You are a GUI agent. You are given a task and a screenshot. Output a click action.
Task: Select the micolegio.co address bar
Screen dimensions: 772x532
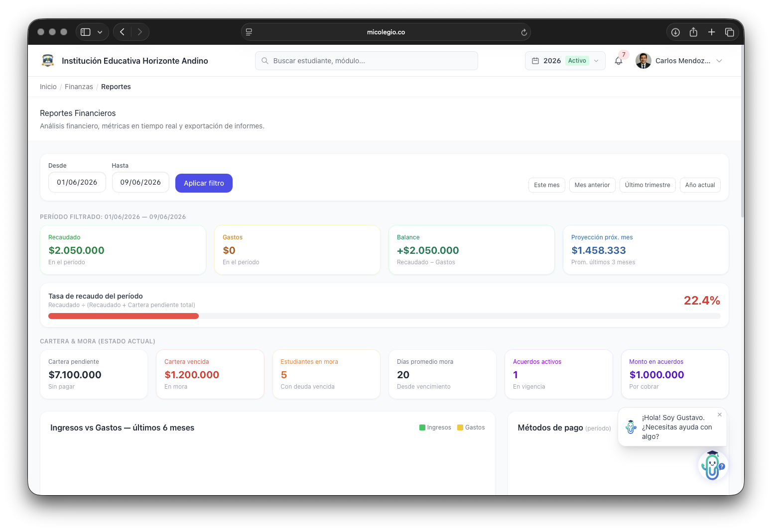coord(386,32)
